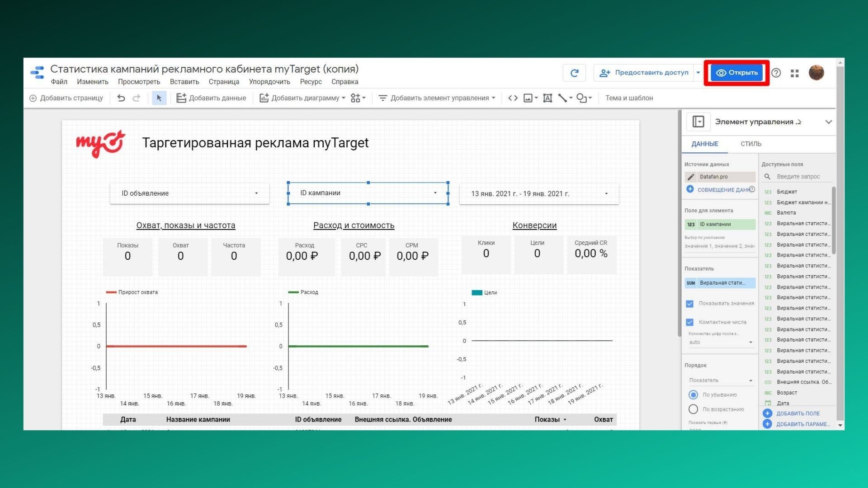Click the Показы column header sort arrow

pyautogui.click(x=565, y=420)
